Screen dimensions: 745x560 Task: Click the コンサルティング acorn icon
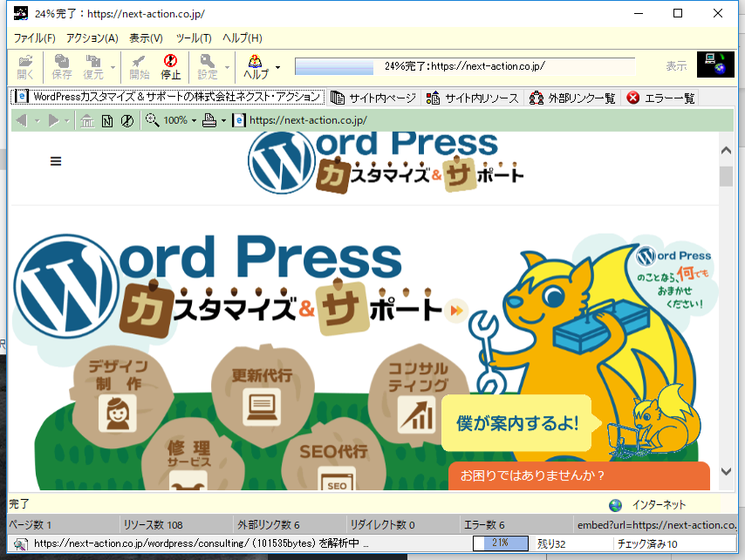tap(418, 395)
